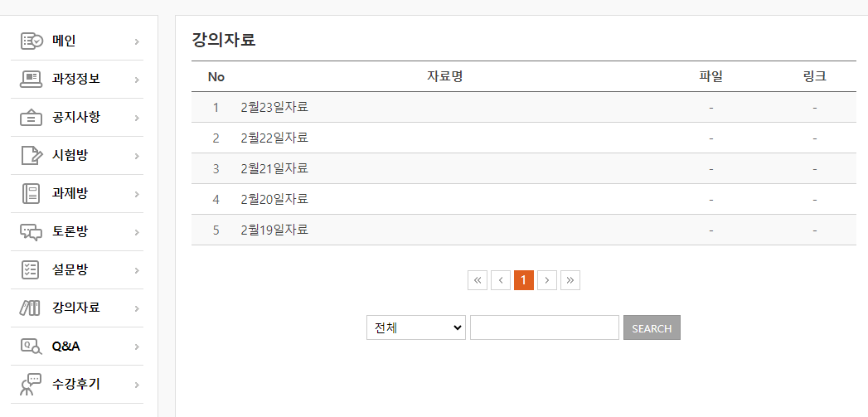Select page 1 in pagination

pos(523,280)
